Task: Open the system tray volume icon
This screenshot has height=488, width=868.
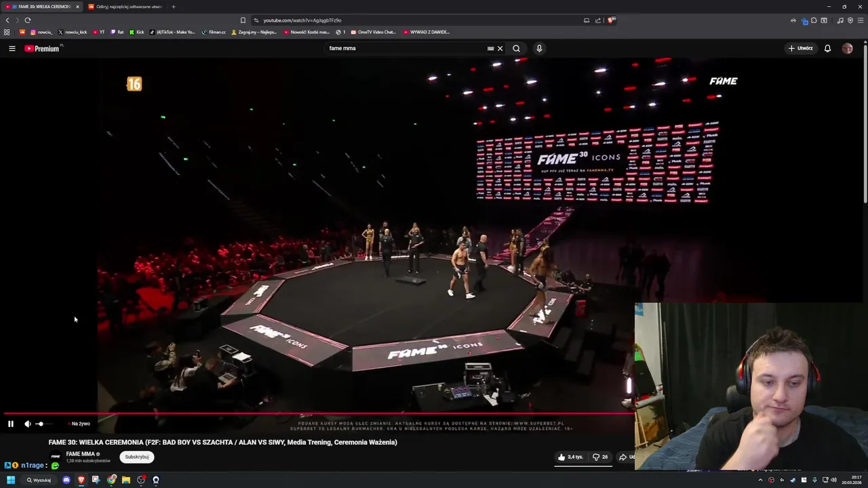Action: pos(833,480)
